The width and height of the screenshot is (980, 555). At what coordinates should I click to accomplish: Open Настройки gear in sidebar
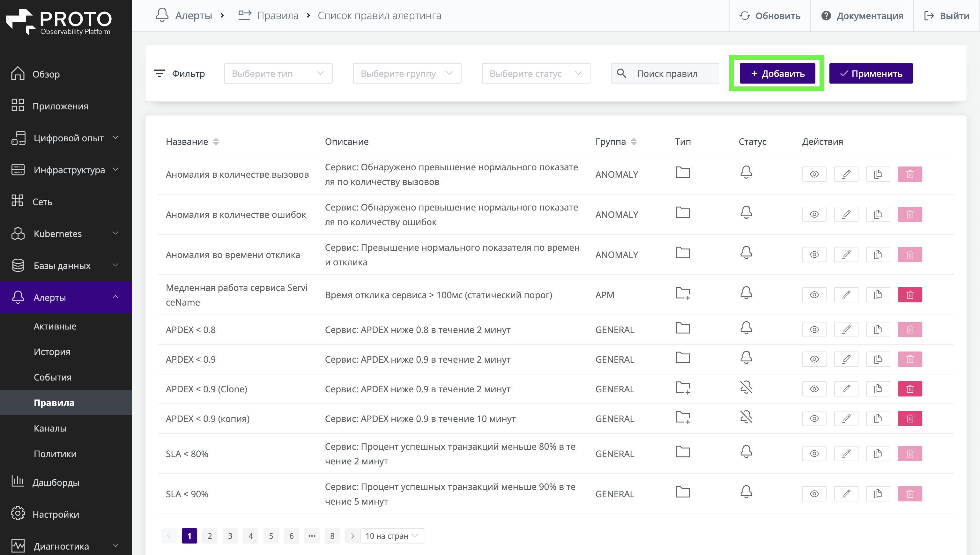click(x=18, y=514)
